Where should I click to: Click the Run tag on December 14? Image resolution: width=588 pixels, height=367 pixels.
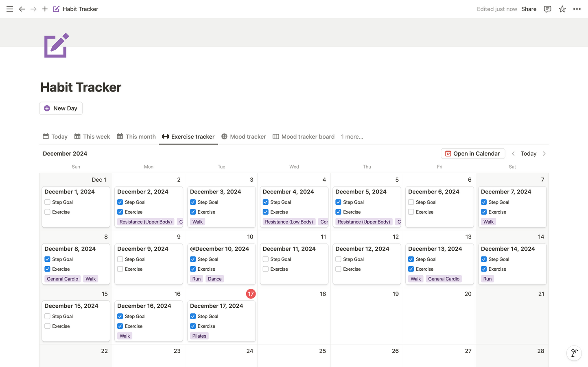487,279
